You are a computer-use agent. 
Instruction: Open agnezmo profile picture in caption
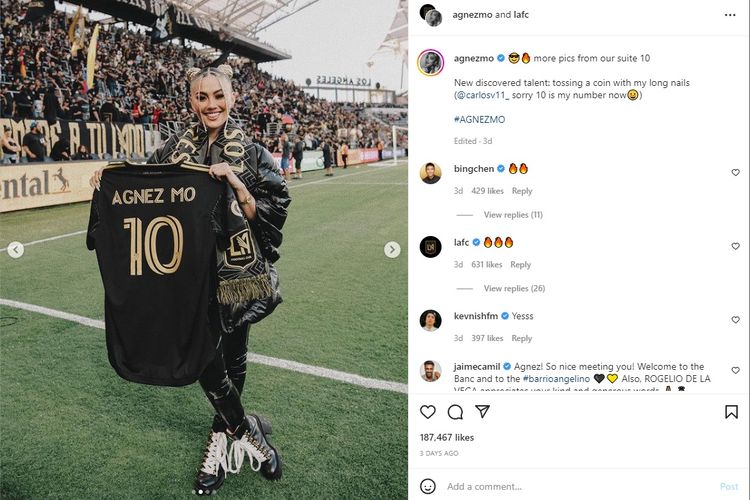(430, 62)
